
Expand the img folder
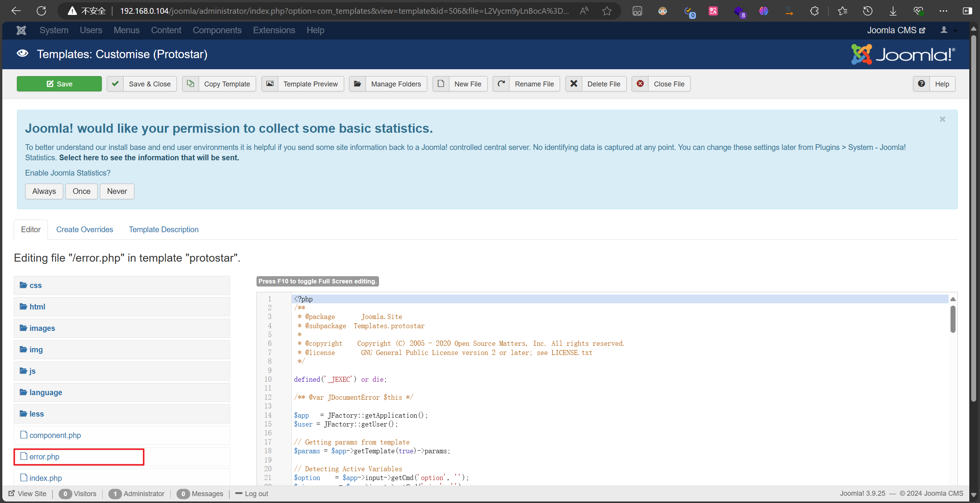coord(122,350)
